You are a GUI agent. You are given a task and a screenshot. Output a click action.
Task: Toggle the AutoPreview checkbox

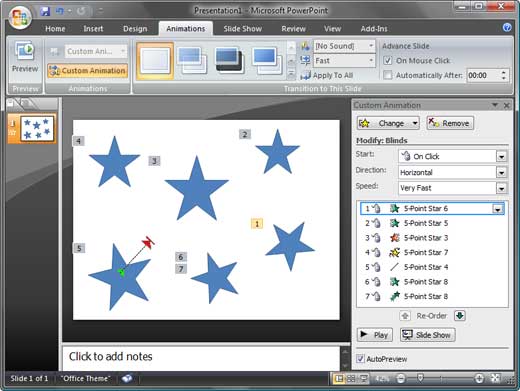360,359
